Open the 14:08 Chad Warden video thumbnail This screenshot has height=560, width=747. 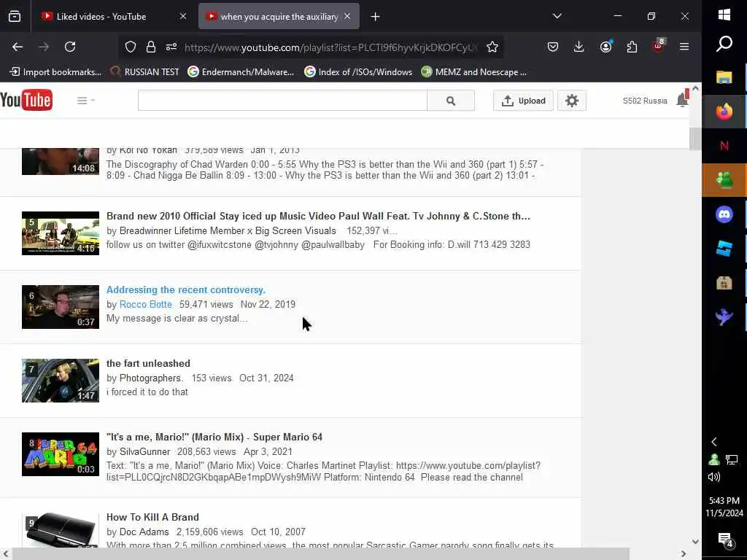coord(61,161)
